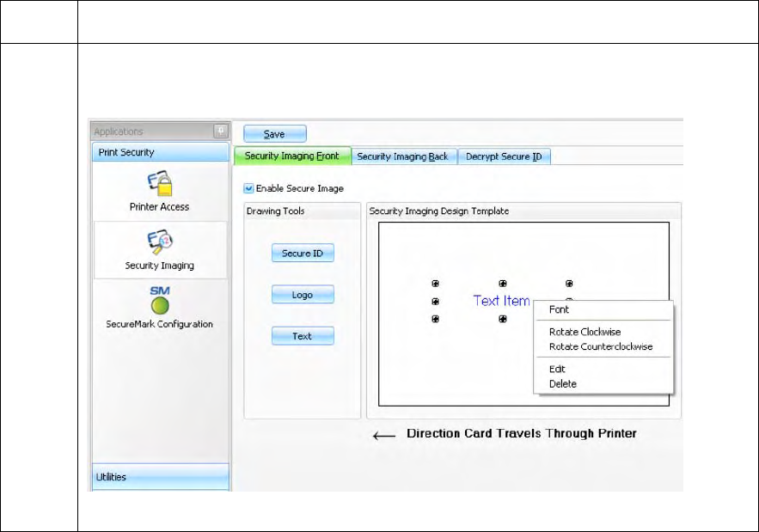This screenshot has width=759, height=532.
Task: Select Rotate Clockwise in context menu
Action: coord(585,332)
